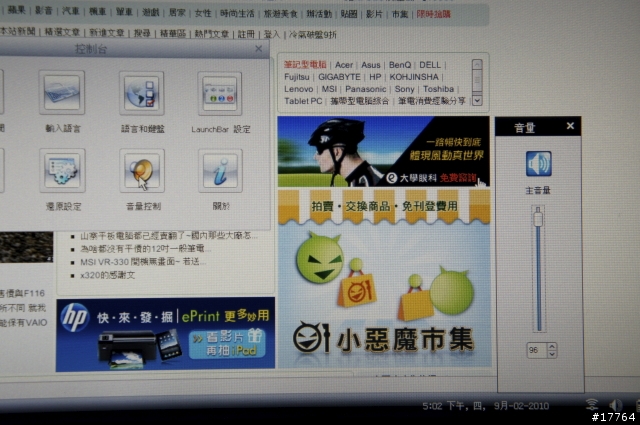The height and width of the screenshot is (425, 640).
Task: Click the taskbar clock showing 5:02 下午
Action: click(x=485, y=406)
